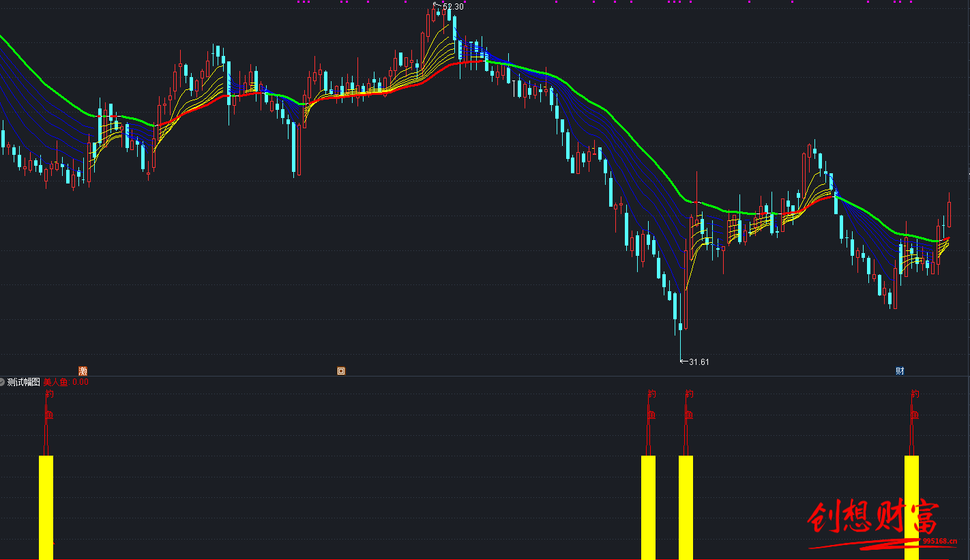970x560 pixels.
Task: Open the 995168.cn website link
Action: click(941, 542)
